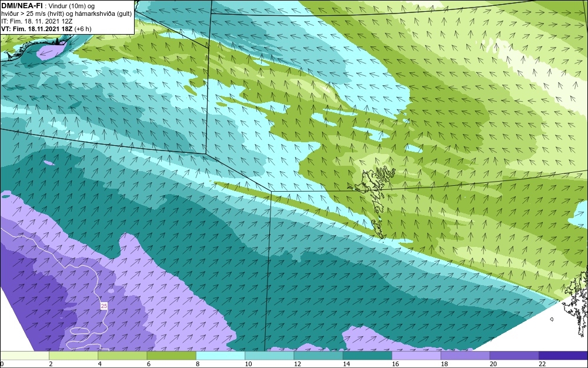The height and width of the screenshot is (368, 588).
Task: Click the 20–22 m/s violet legend swatch
Action: pos(514,356)
